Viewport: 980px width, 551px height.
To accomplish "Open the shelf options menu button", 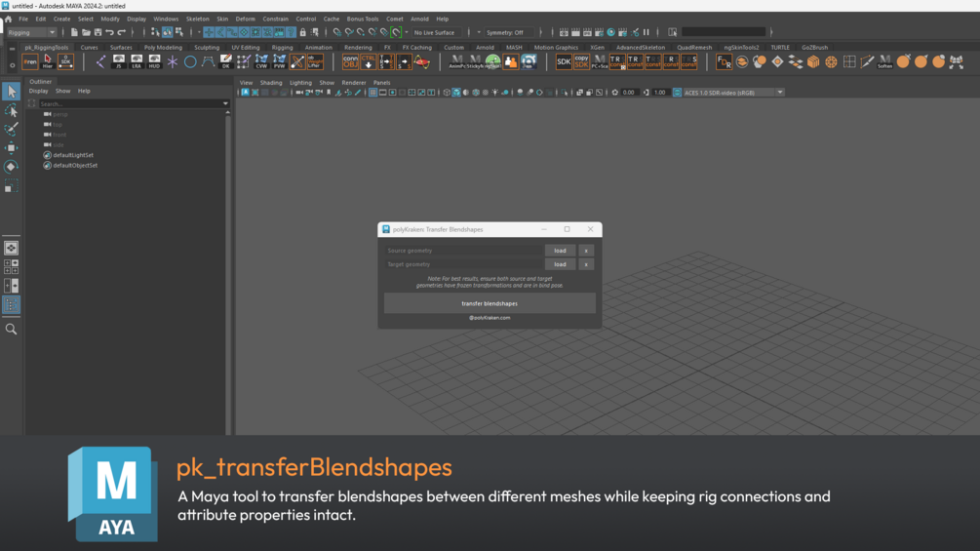I will pos(12,64).
